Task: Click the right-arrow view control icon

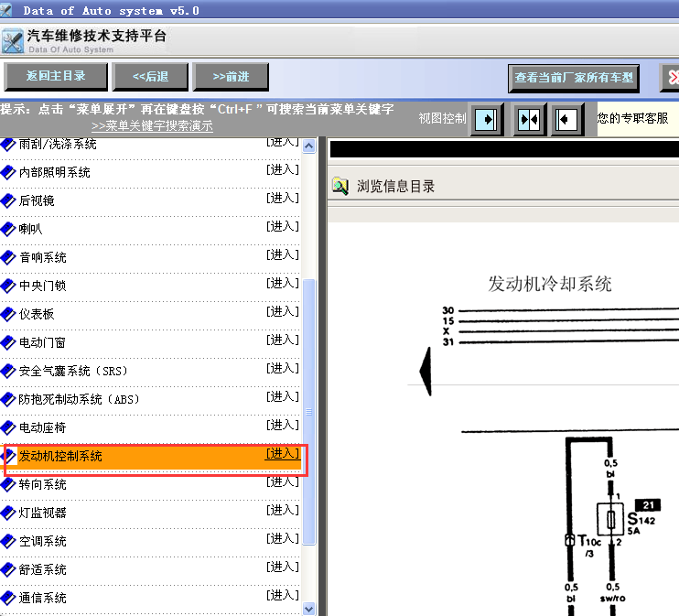Action: point(487,119)
